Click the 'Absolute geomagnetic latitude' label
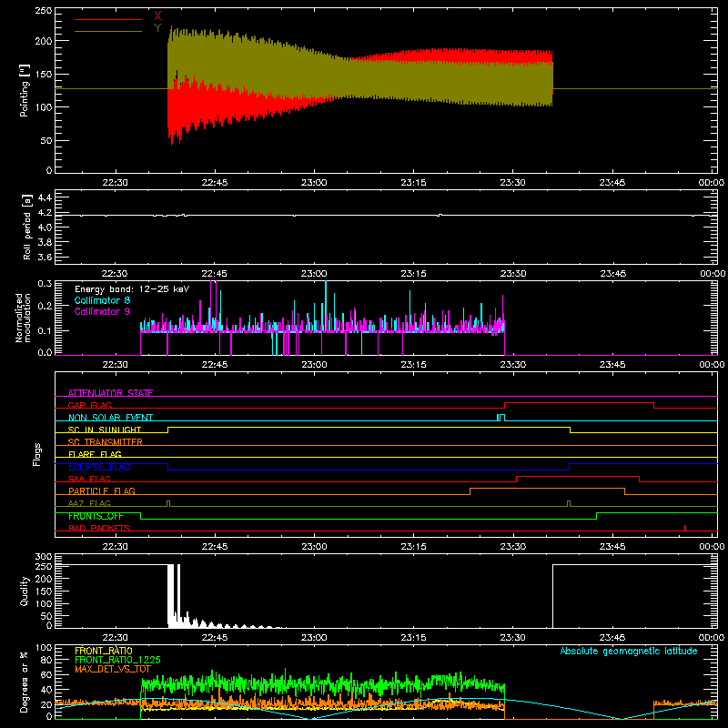Screen dimensions: 728x728 click(x=629, y=651)
